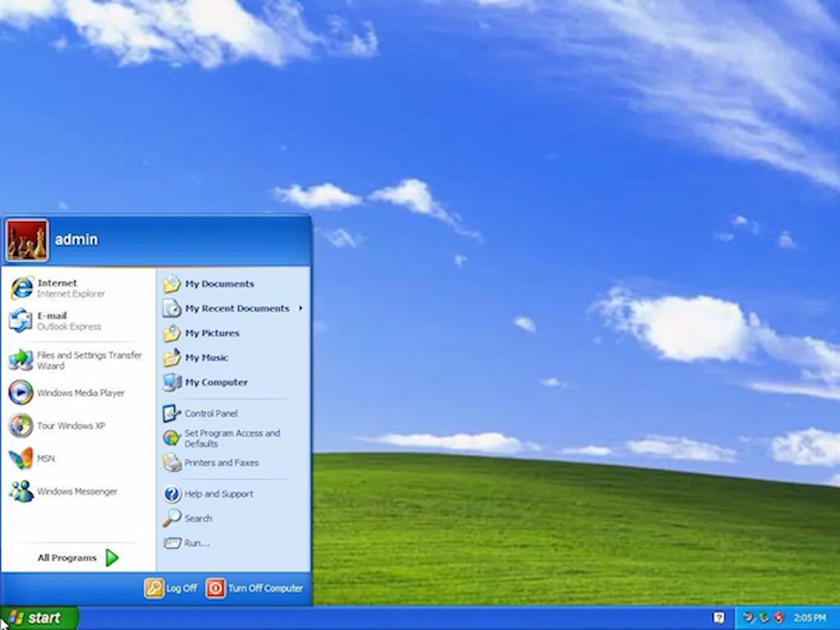
Task: Open My Documents
Action: [x=220, y=284]
